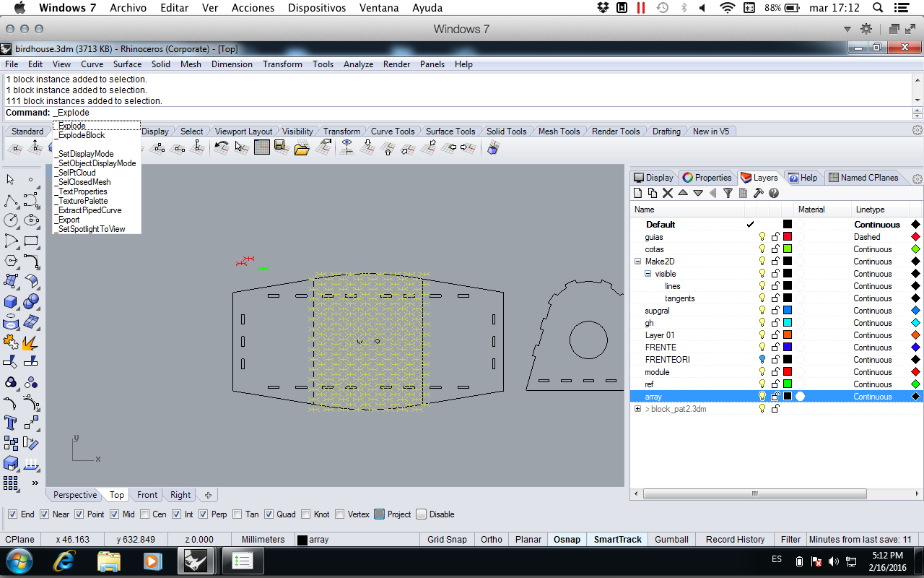Open Linetype dropdown for guias layer Dashed
Image resolution: width=924 pixels, height=578 pixels.
[x=867, y=237]
